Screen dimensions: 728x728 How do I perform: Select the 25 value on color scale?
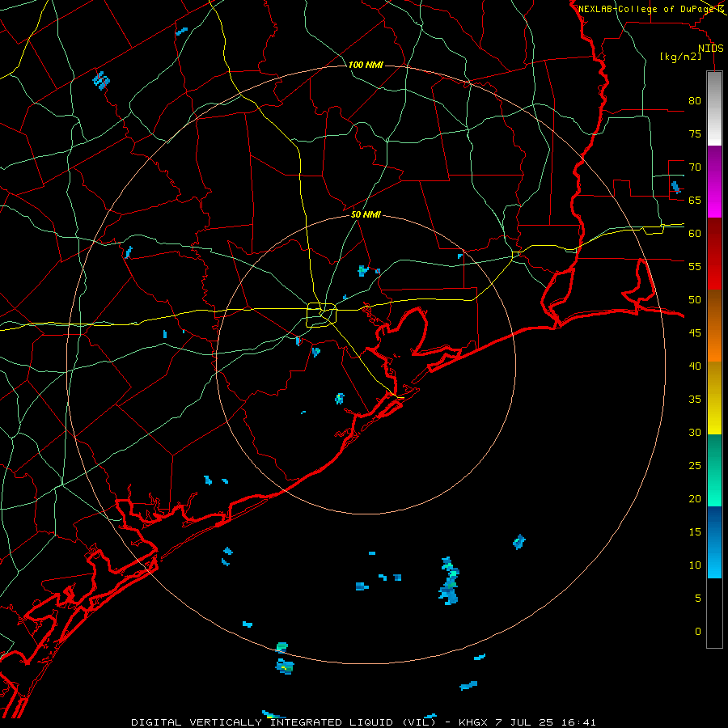click(695, 465)
